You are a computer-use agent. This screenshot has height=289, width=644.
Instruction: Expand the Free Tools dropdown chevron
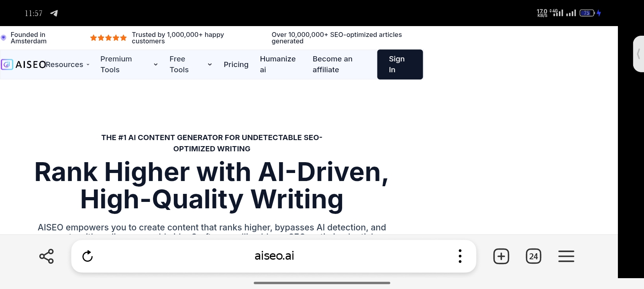[210, 64]
